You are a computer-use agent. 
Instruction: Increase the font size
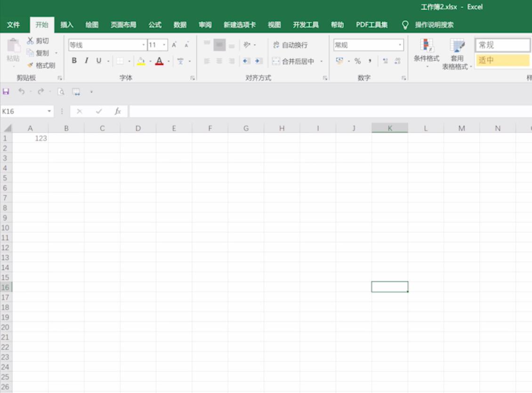pos(174,45)
